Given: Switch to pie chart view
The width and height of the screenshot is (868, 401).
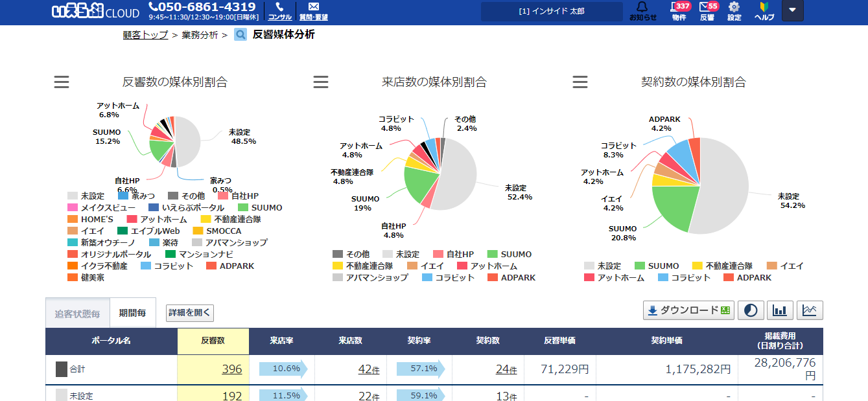Looking at the screenshot, I should (x=751, y=310).
